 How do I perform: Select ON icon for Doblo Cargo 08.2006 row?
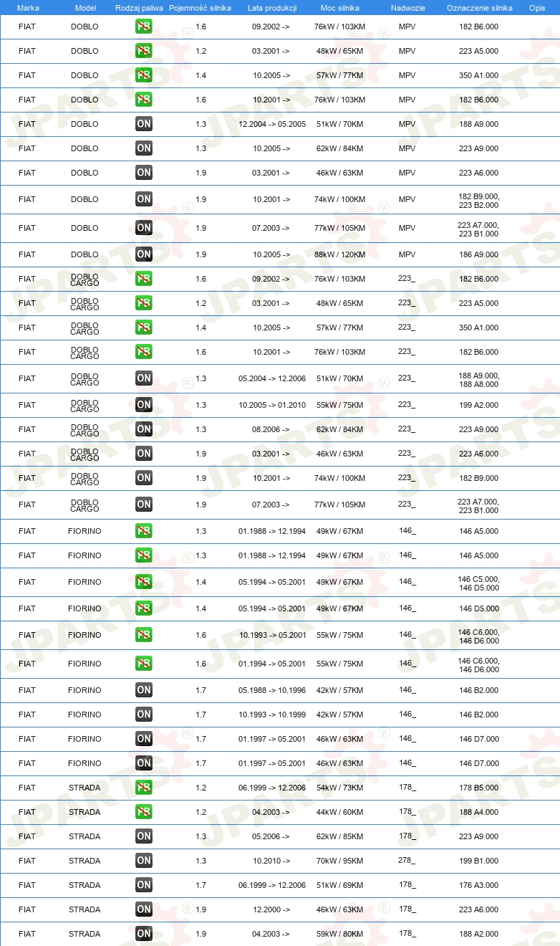tap(144, 429)
